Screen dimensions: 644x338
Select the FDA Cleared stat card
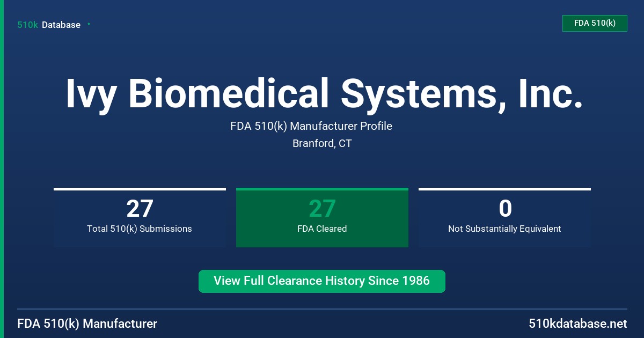point(322,217)
